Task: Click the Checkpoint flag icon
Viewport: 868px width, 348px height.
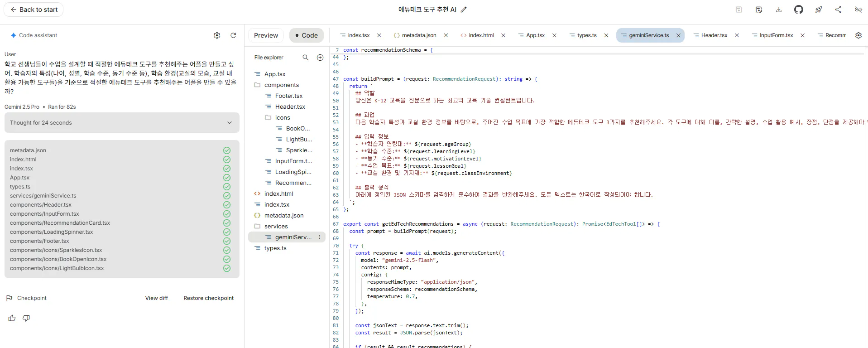Action: (x=9, y=298)
